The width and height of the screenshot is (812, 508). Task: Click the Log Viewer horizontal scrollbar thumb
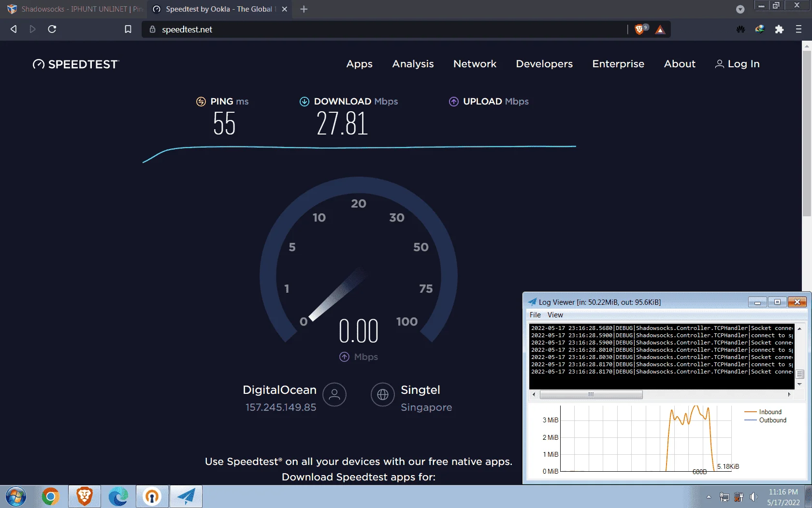[x=591, y=395]
